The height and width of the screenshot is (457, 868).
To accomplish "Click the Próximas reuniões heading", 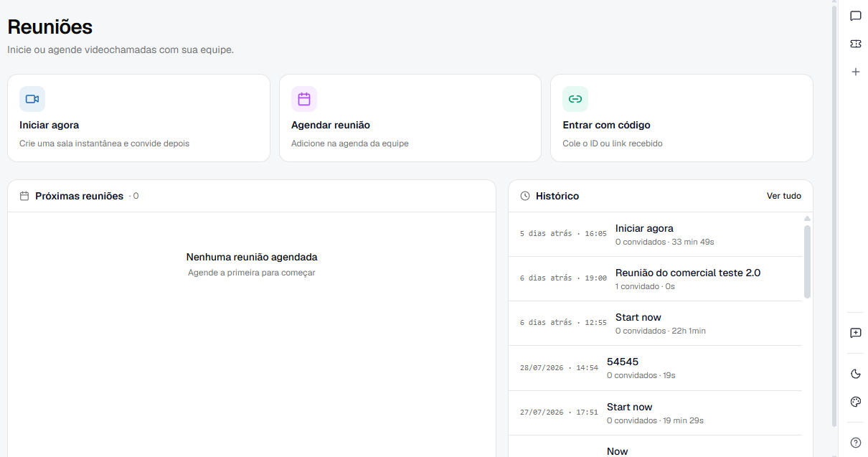I will pos(79,196).
